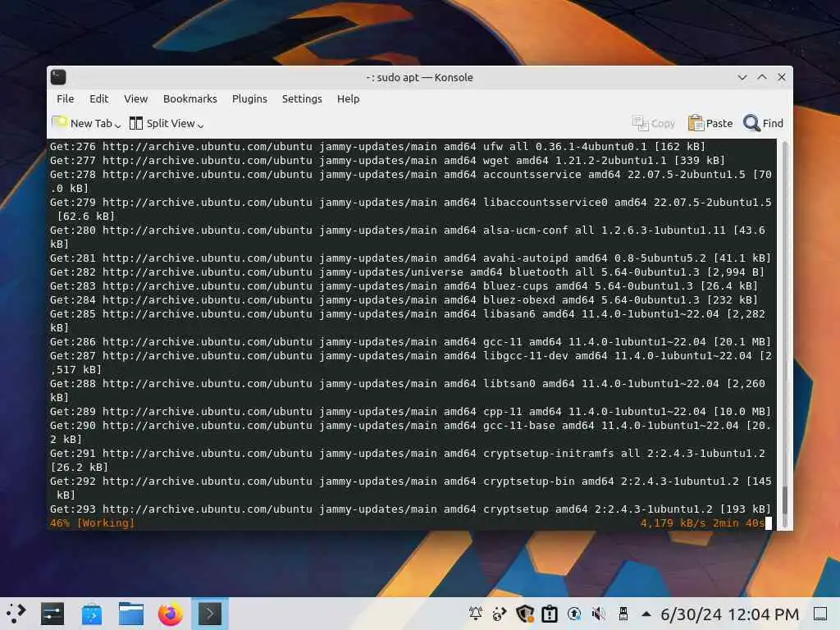This screenshot has width=840, height=630.
Task: Open the Settings menu
Action: pyautogui.click(x=302, y=98)
